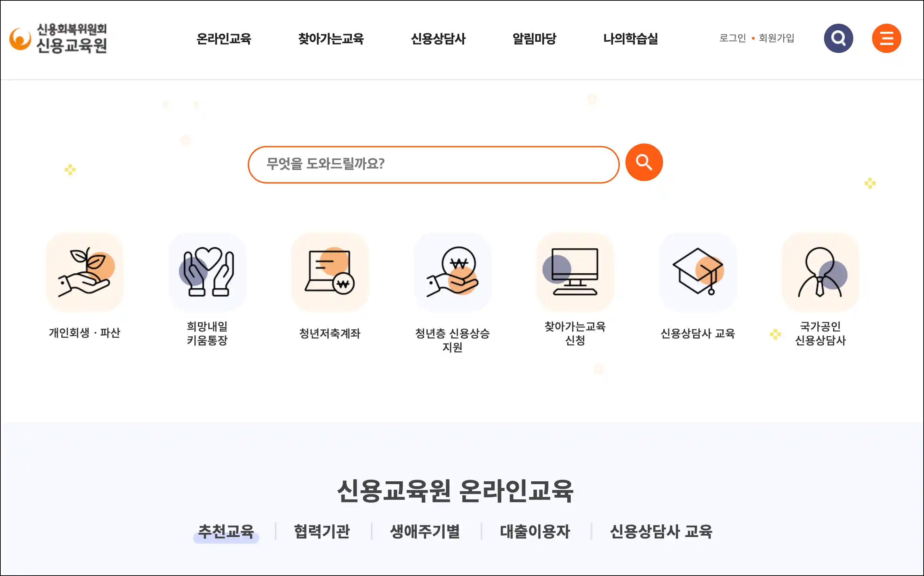Click the 로그인 link

(732, 38)
